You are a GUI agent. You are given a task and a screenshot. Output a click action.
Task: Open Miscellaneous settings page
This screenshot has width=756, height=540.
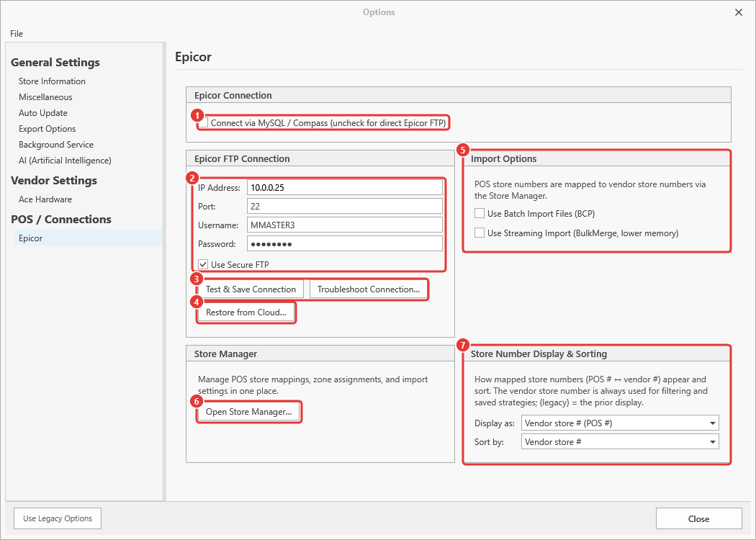click(x=45, y=97)
